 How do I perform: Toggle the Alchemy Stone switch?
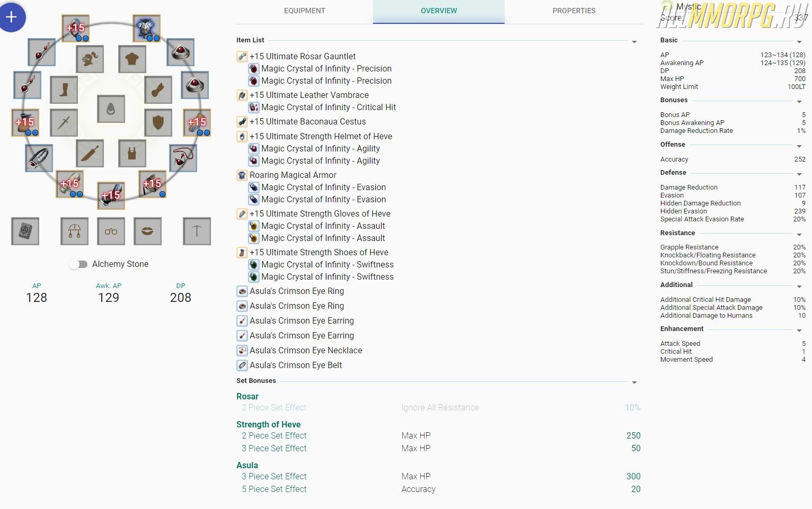(x=78, y=264)
